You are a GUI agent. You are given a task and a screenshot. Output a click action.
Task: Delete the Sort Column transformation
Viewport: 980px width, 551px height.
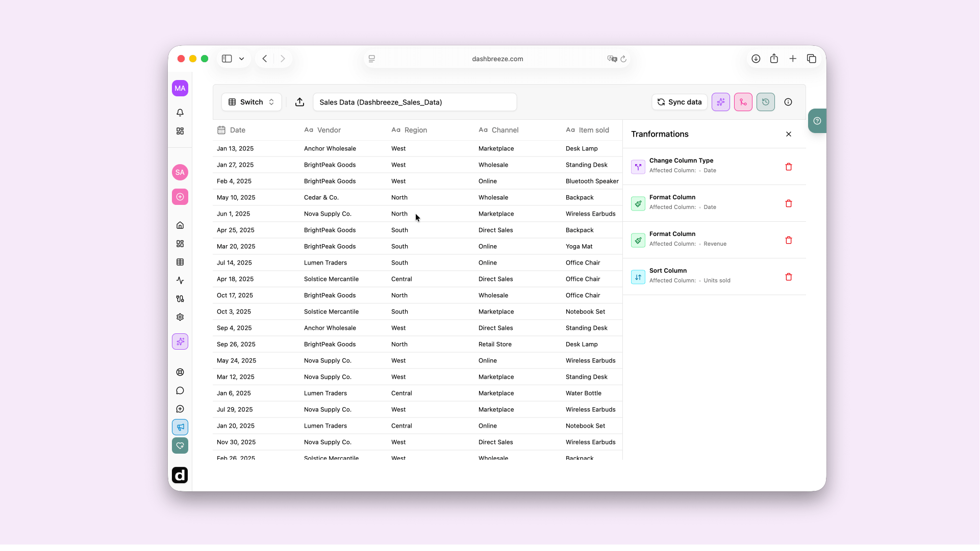click(x=789, y=277)
